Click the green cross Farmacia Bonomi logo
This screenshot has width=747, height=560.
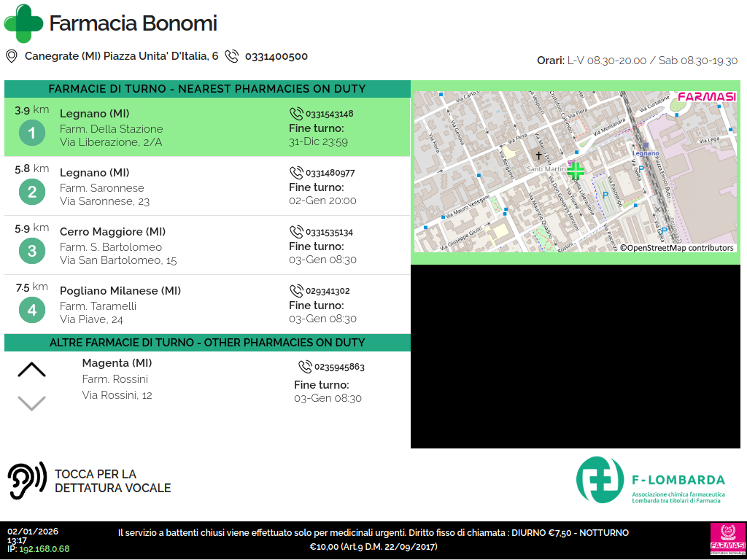(24, 23)
